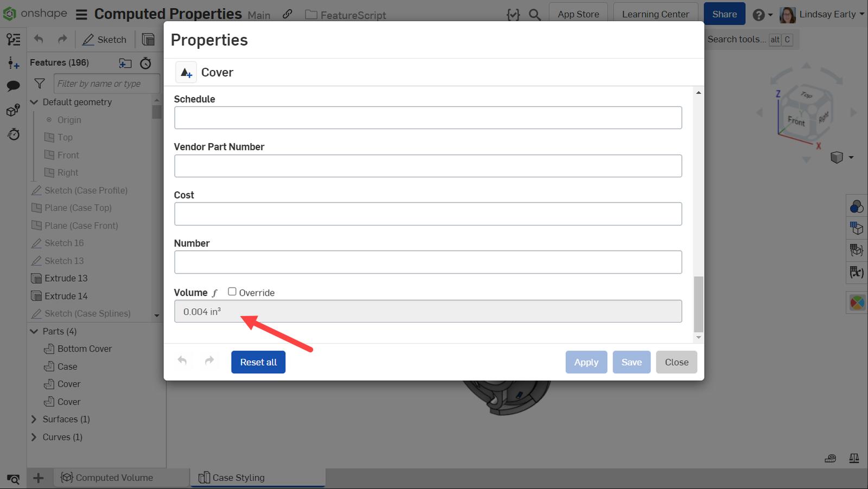Click into the Vendor Part Number field
Viewport: 868px width, 489px height.
point(427,166)
